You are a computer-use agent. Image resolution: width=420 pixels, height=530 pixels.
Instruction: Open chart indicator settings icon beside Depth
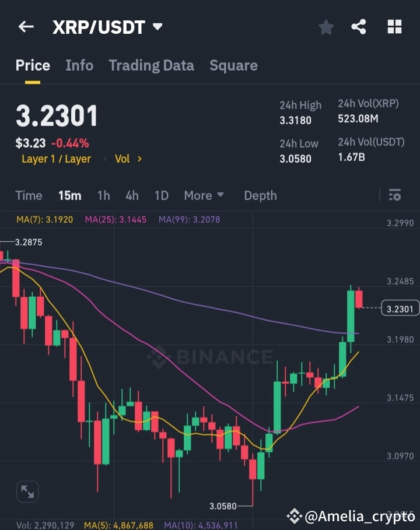pyautogui.click(x=394, y=196)
